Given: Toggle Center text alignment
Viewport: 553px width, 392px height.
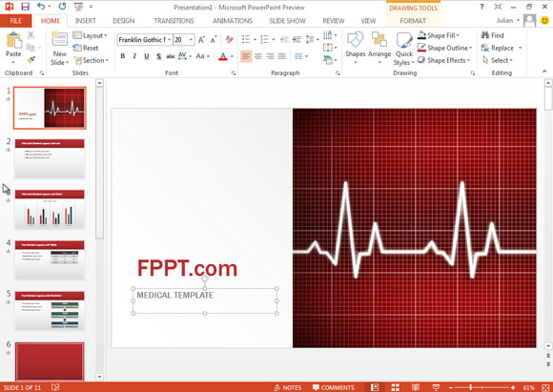Looking at the screenshot, I should click(258, 56).
